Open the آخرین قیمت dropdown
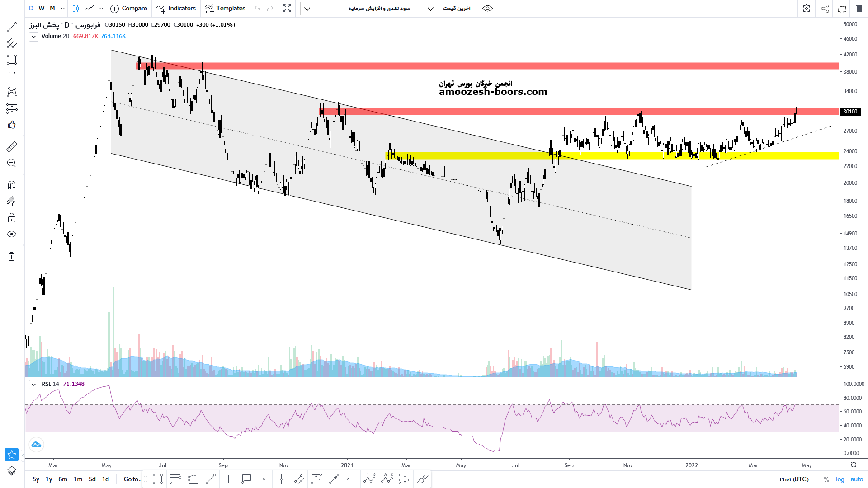Screen dimensions: 868x488 tap(448, 9)
